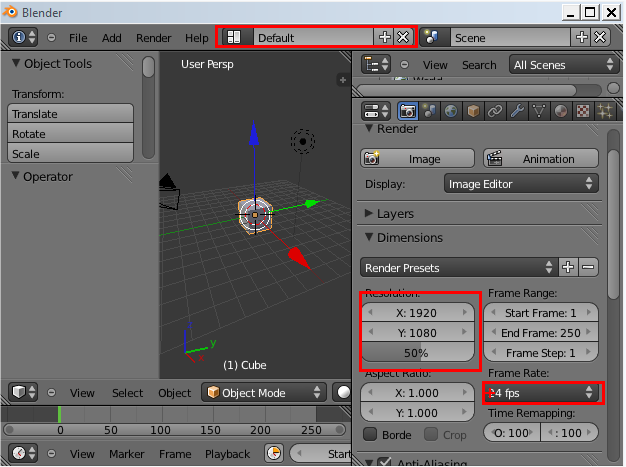
Task: Collapse the Object Tools panel
Action: pyautogui.click(x=16, y=63)
